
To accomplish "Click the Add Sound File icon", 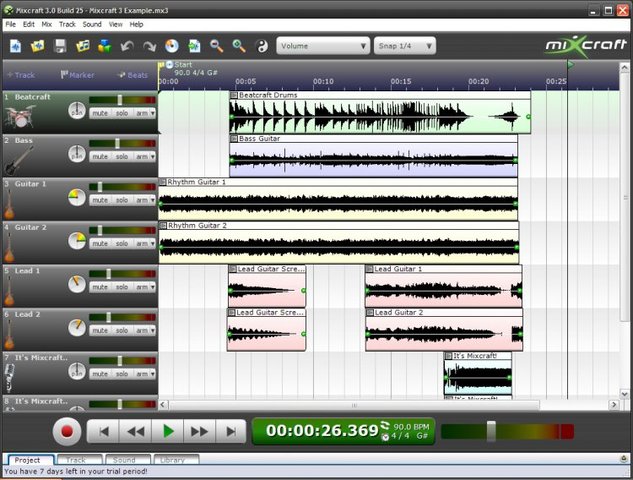I will 83,46.
